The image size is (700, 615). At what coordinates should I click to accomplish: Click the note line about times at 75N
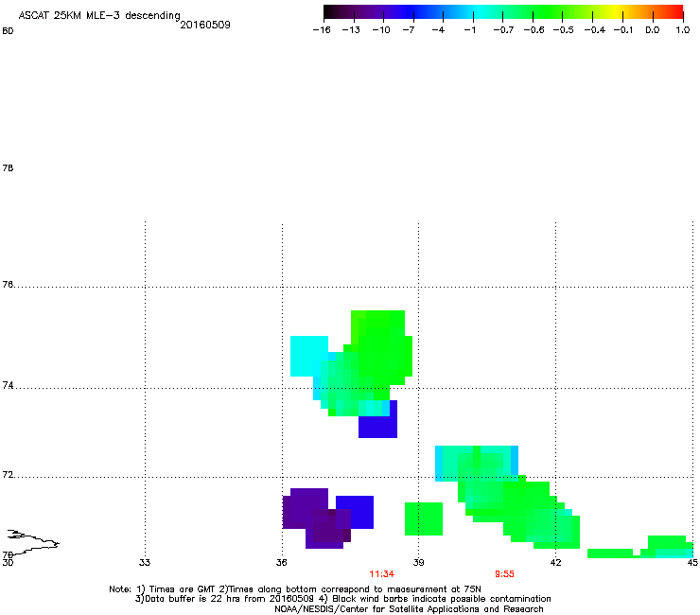click(295, 589)
